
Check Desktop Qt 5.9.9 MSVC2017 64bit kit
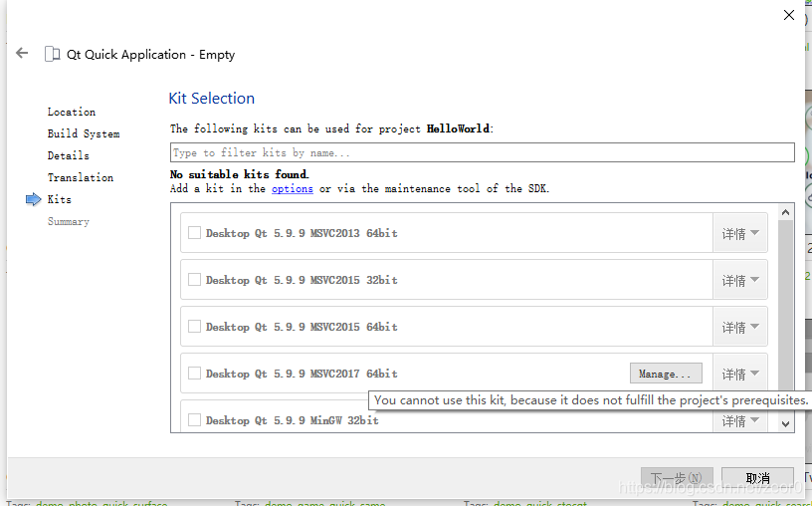tap(194, 373)
